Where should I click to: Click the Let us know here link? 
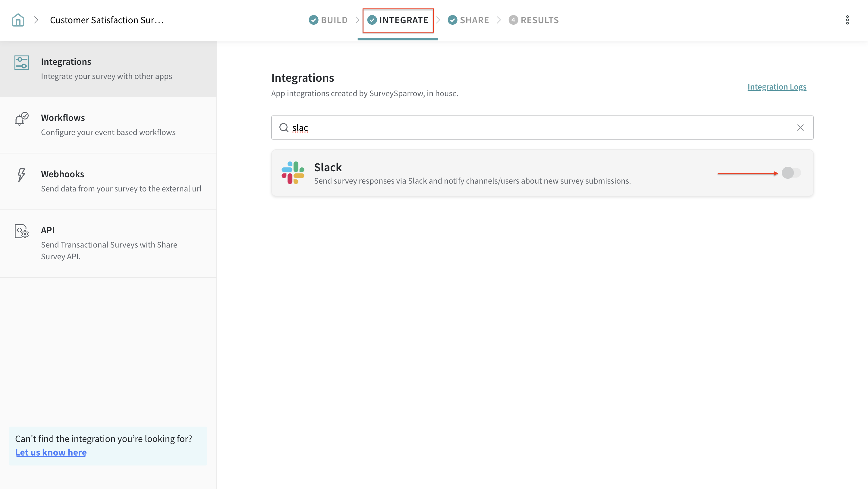tap(51, 452)
